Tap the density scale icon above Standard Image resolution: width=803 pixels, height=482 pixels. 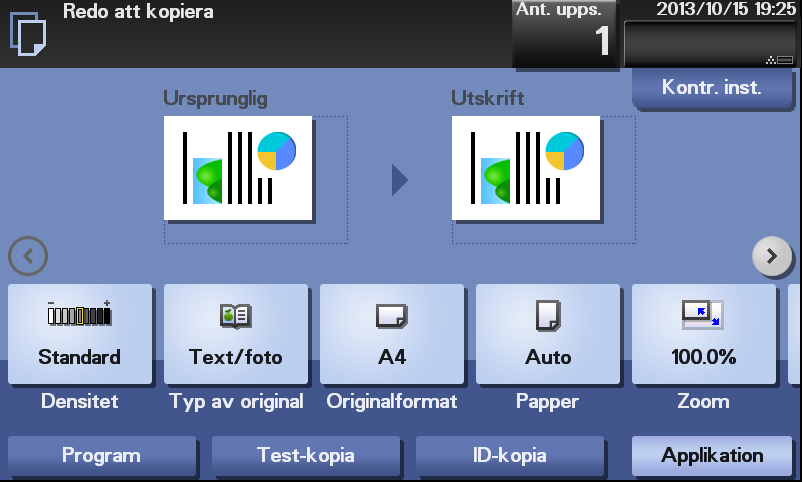[x=79, y=313]
